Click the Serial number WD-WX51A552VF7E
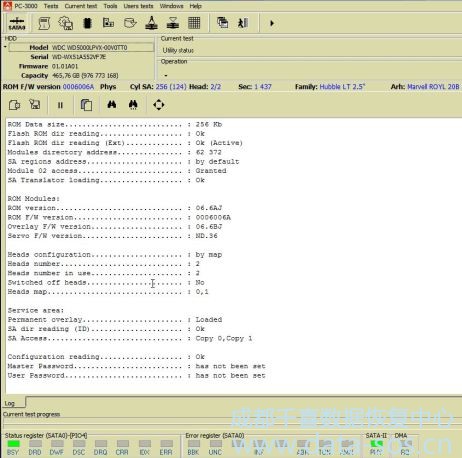 pyautogui.click(x=79, y=57)
